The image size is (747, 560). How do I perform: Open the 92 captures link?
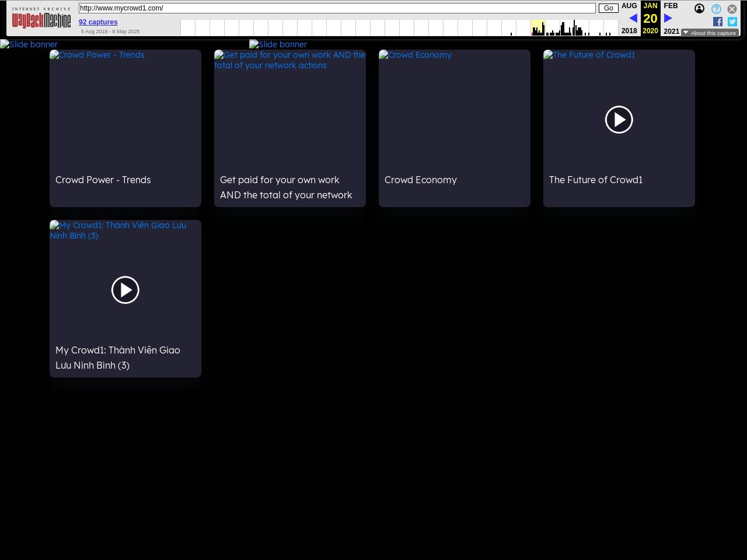point(98,22)
